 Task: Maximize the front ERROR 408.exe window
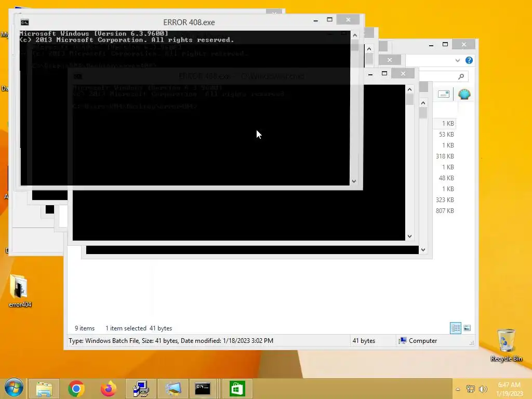tap(329, 20)
